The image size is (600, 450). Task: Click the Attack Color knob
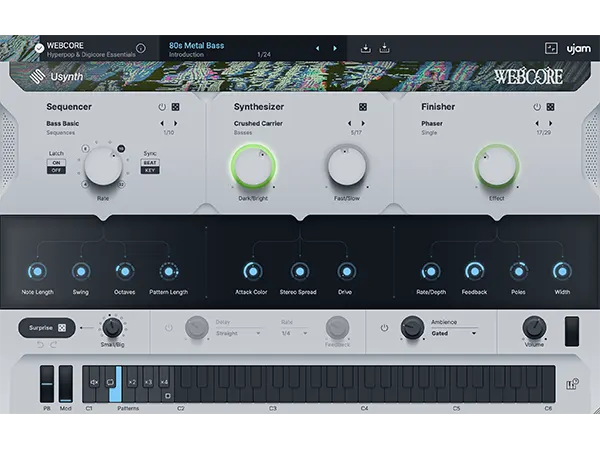click(253, 272)
